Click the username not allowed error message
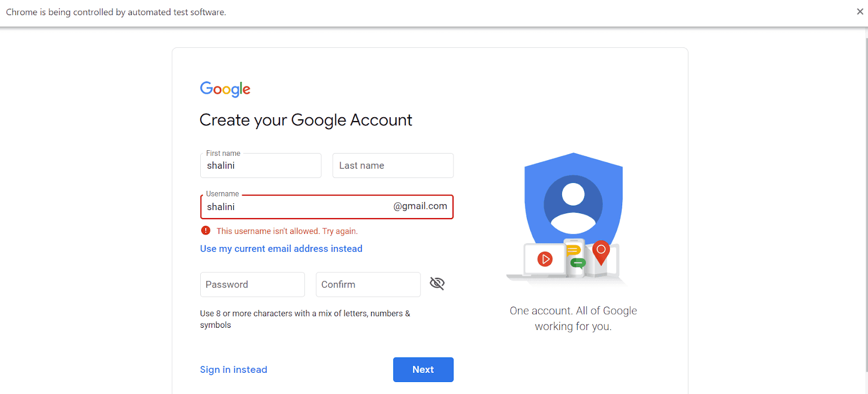Screen dimensions: 868x394 (x=287, y=231)
